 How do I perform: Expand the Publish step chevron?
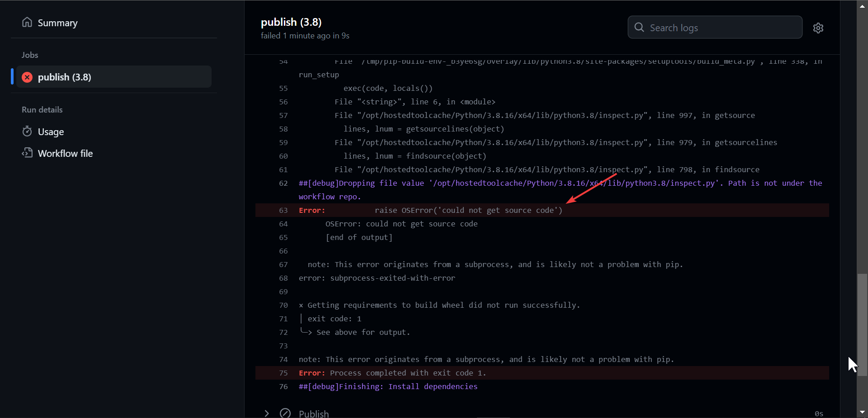point(267,413)
